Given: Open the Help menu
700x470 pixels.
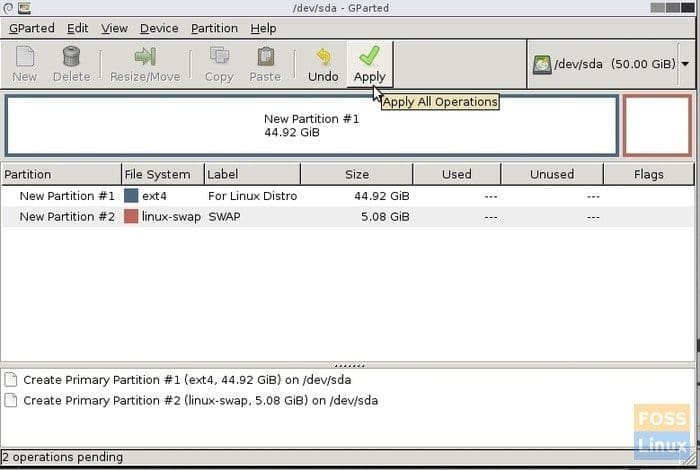Looking at the screenshot, I should [x=263, y=28].
